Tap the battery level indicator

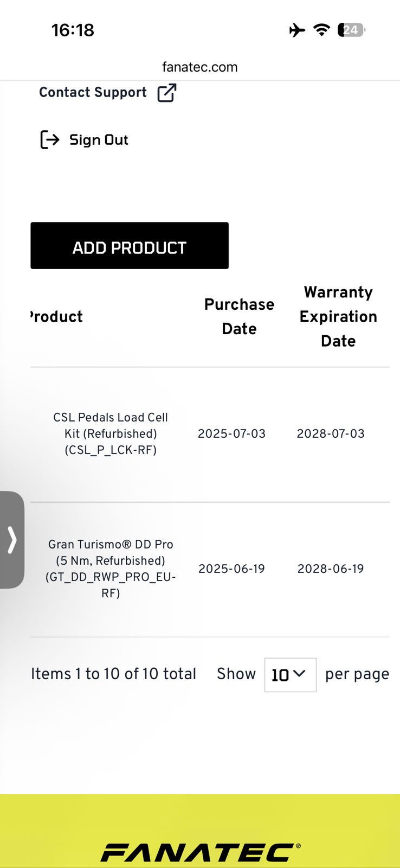(351, 30)
